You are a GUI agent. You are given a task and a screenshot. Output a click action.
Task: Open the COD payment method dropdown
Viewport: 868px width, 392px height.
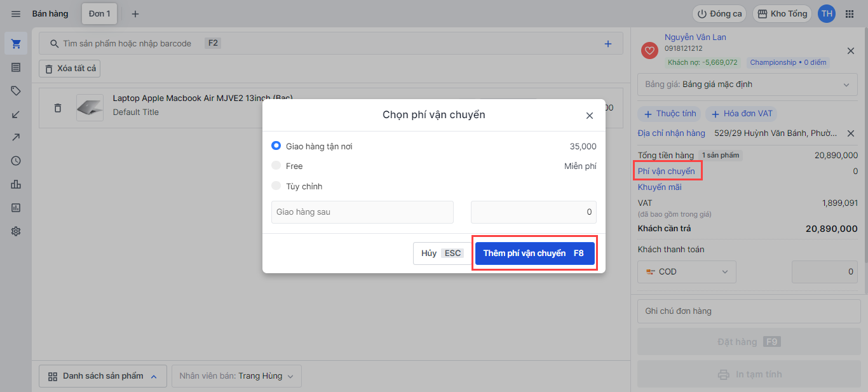686,272
